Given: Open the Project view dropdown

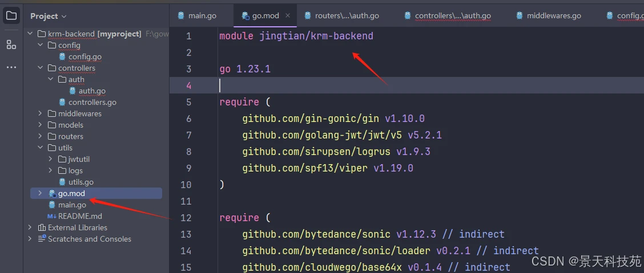Looking at the screenshot, I should 49,16.
